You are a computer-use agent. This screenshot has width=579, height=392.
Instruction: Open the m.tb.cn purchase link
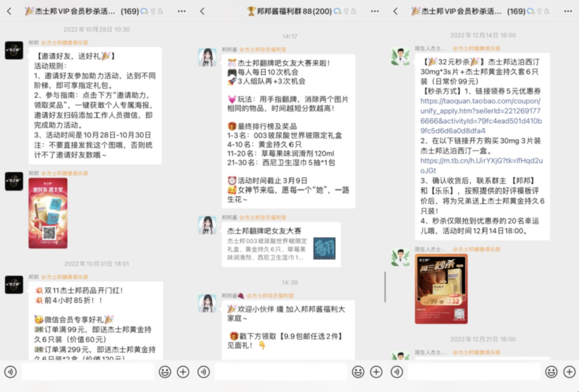click(x=481, y=166)
